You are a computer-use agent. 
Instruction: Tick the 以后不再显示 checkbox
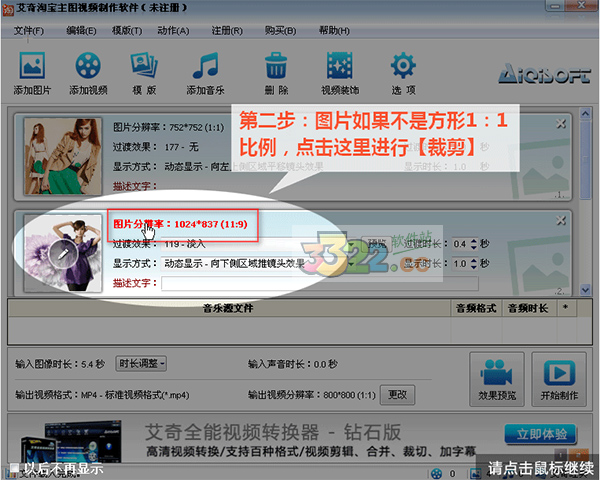tap(15, 467)
